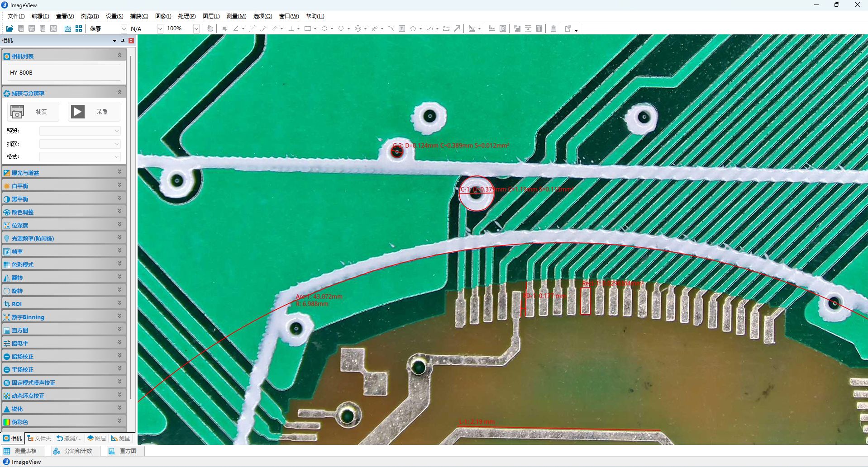This screenshot has height=467, width=868.
Task: Close the 相机 side panel
Action: 131,41
